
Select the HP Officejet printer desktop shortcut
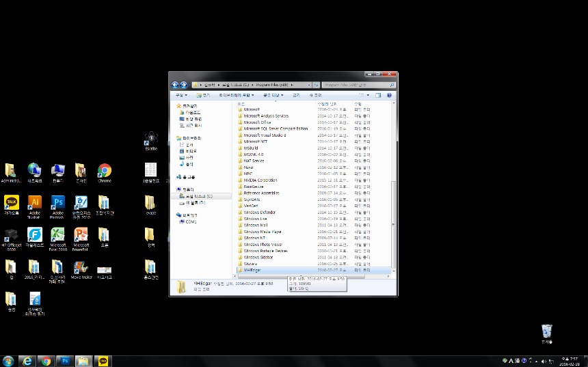point(12,239)
